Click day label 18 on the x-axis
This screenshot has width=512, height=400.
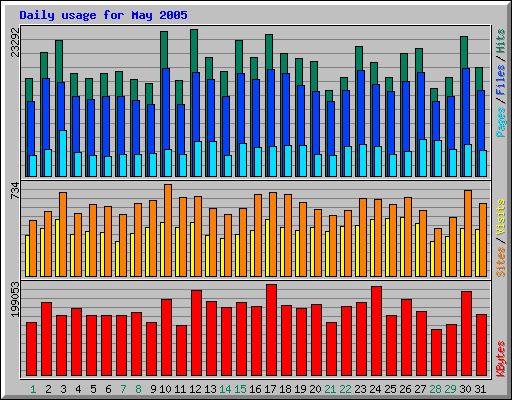tap(285, 389)
